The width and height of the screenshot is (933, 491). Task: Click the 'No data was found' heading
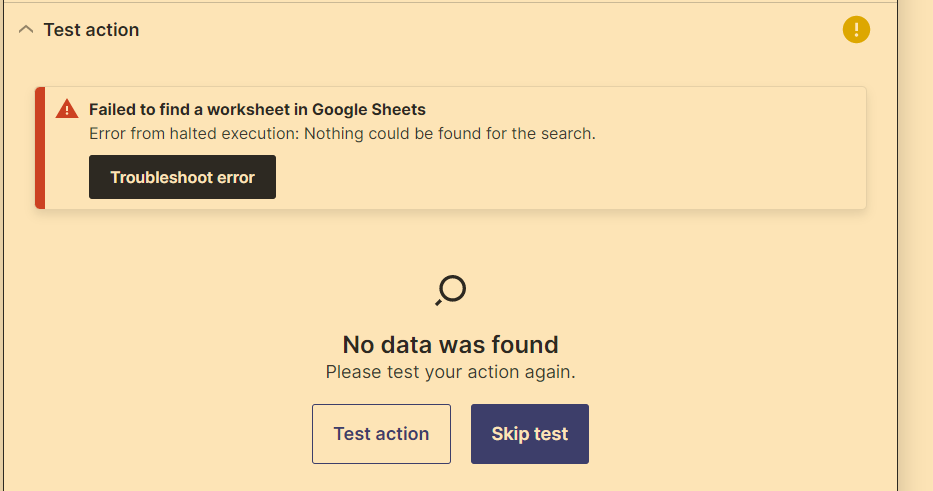[450, 345]
